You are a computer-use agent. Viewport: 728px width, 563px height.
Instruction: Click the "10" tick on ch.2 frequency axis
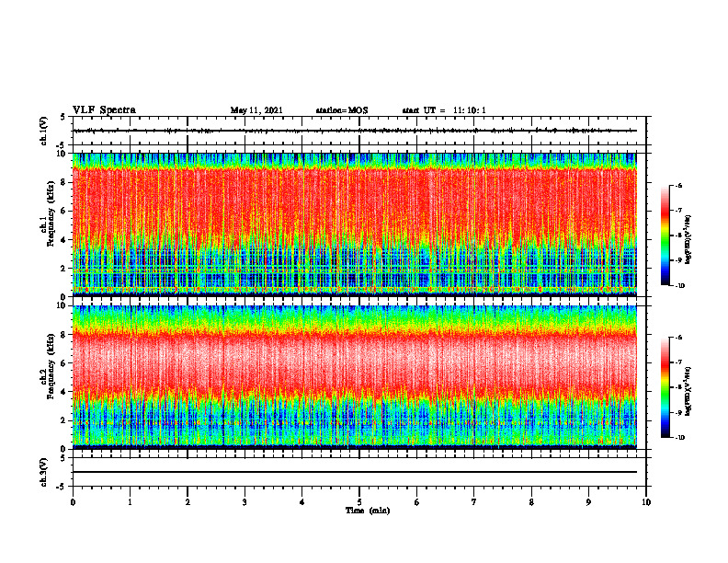(63, 305)
